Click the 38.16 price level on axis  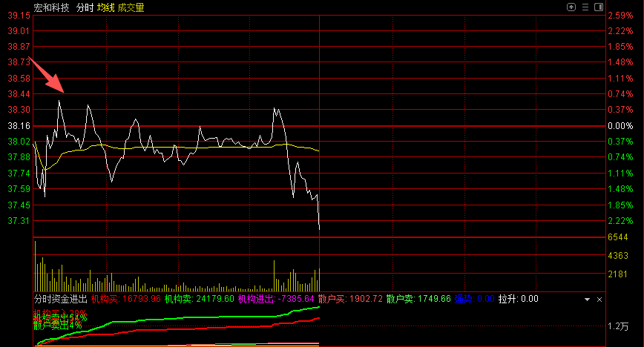point(19,125)
